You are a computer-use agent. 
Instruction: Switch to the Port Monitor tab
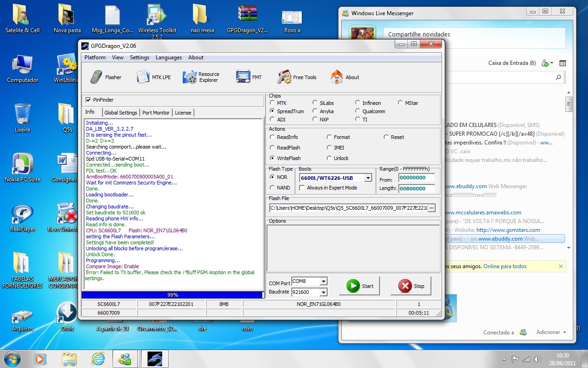(x=156, y=113)
